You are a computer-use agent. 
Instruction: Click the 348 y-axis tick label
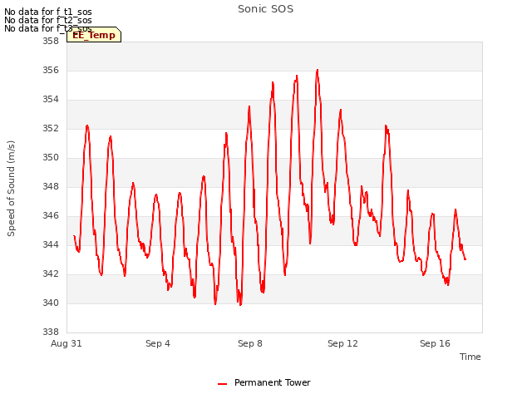(51, 186)
